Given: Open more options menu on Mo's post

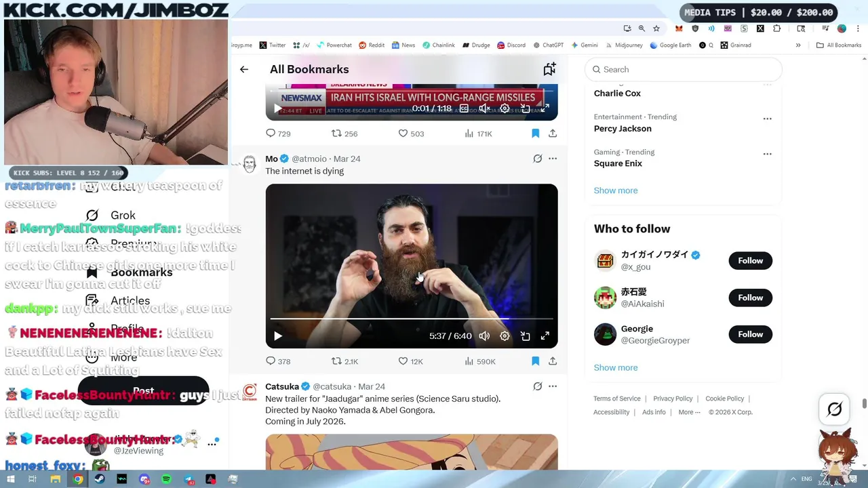Looking at the screenshot, I should pos(553,159).
